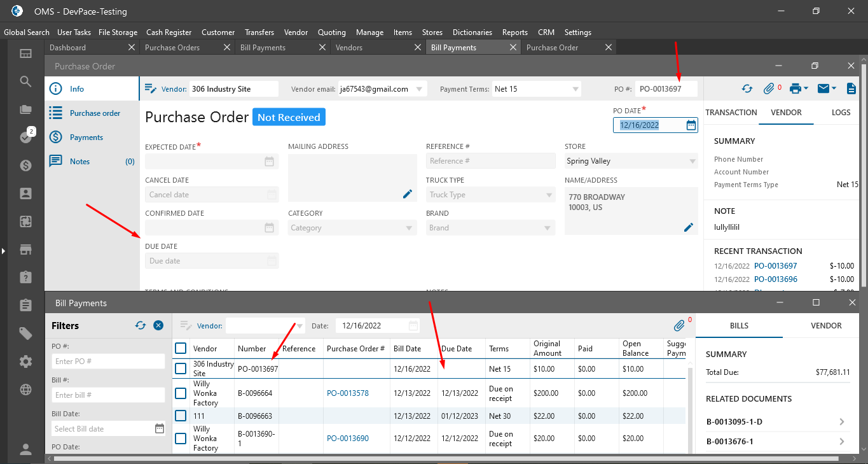Select the checkbox for vendor 111 row

click(x=181, y=416)
